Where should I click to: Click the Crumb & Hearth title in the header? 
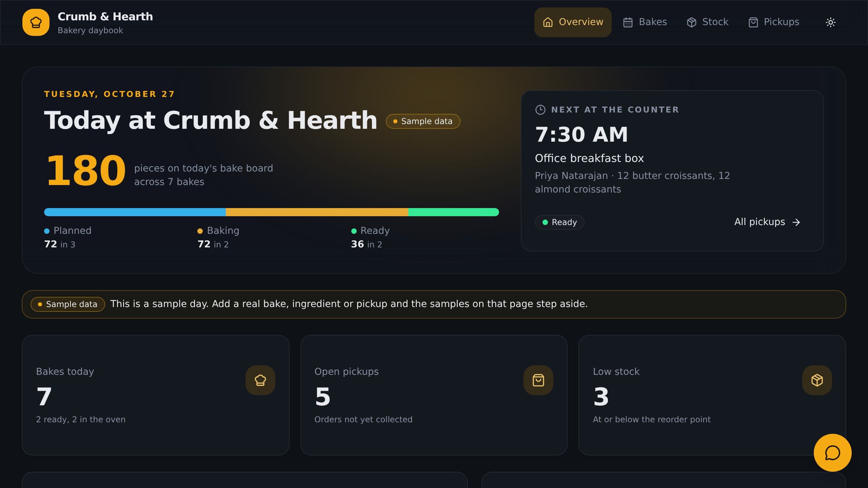coord(105,17)
